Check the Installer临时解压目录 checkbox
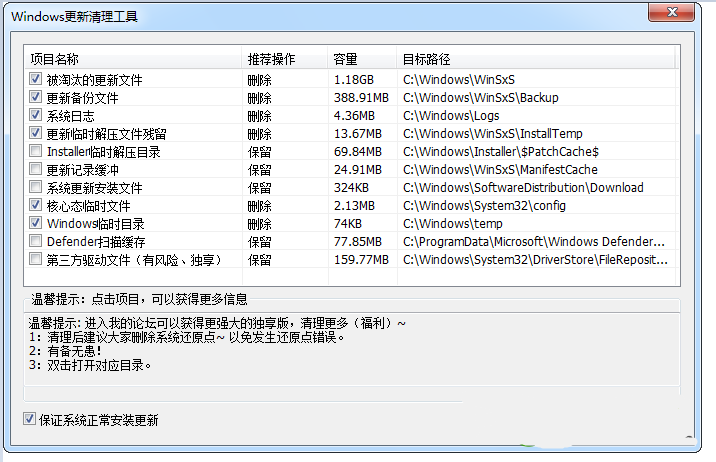 click(x=35, y=151)
